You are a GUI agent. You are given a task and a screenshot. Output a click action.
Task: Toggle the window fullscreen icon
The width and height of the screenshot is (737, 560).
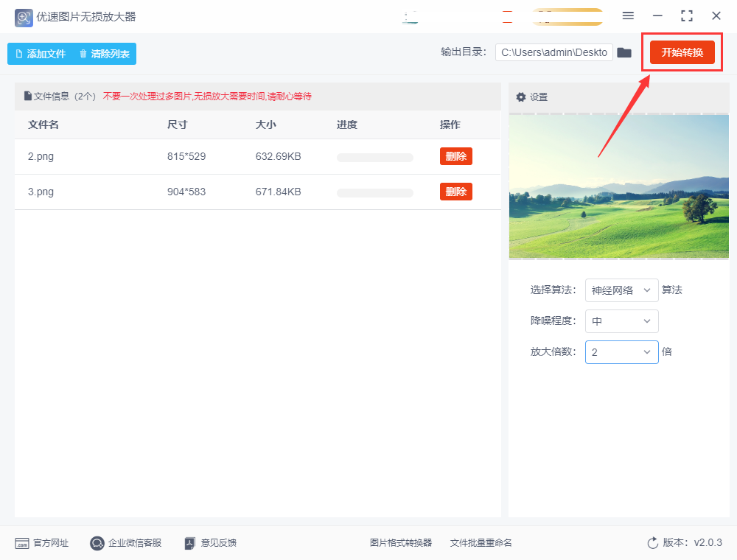pyautogui.click(x=687, y=15)
